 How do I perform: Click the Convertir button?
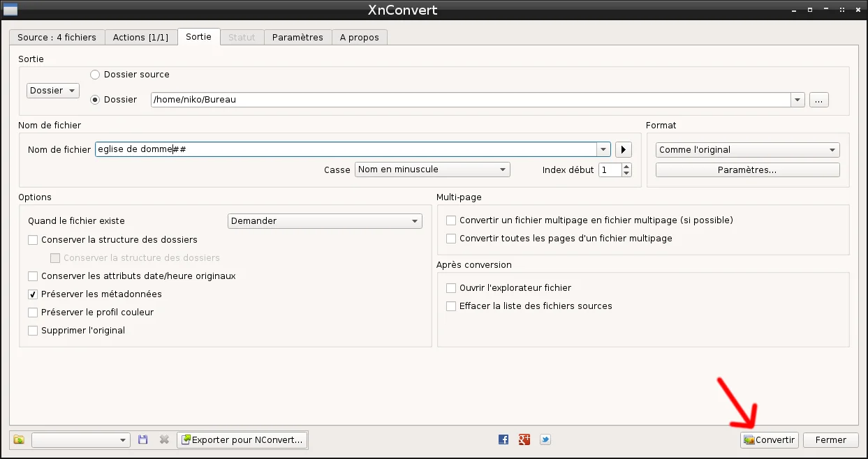point(770,440)
